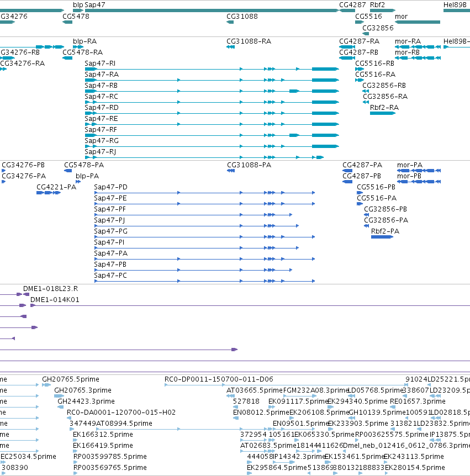
Task: Select the CG5478-PA protein label
Action: click(x=84, y=165)
